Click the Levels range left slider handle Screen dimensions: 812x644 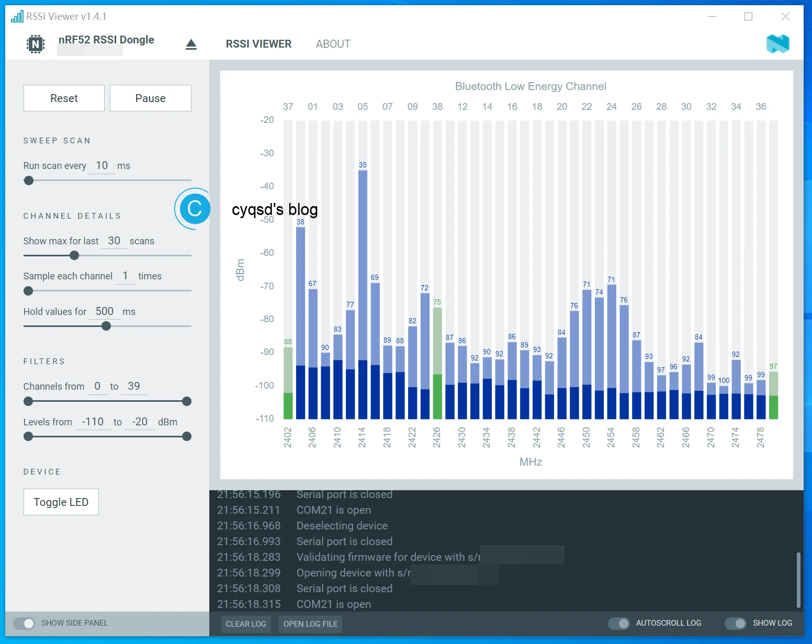28,436
